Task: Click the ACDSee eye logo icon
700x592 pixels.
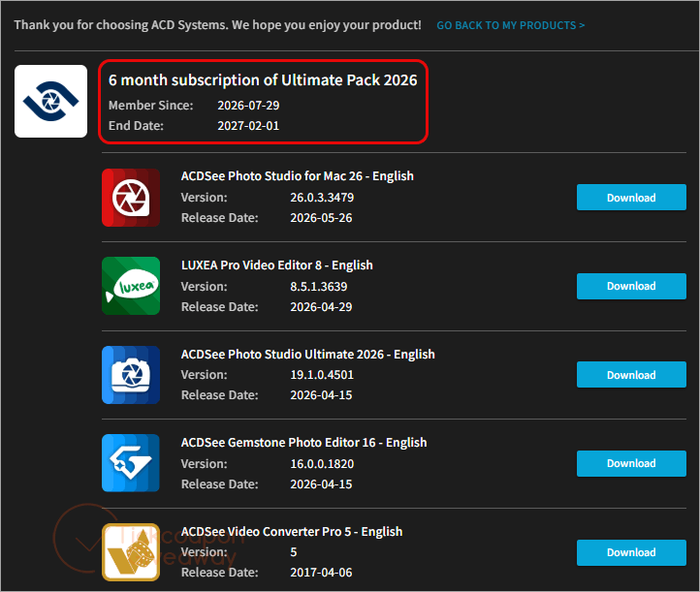Action: (50, 102)
